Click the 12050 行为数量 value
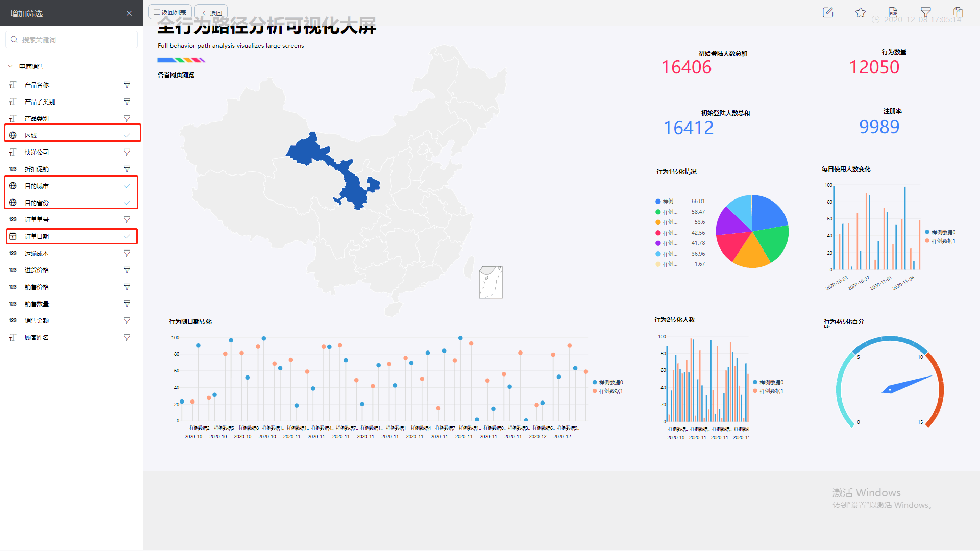980x551 pixels. (x=874, y=67)
